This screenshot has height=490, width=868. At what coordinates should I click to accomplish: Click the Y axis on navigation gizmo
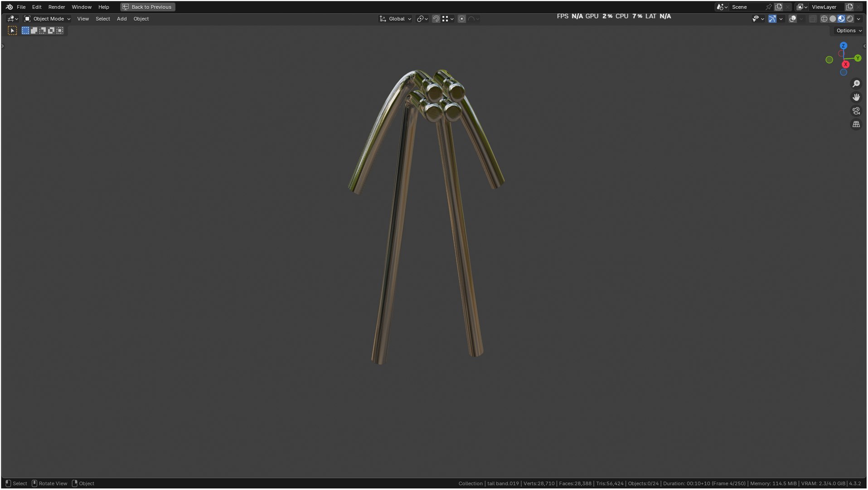[x=858, y=58]
